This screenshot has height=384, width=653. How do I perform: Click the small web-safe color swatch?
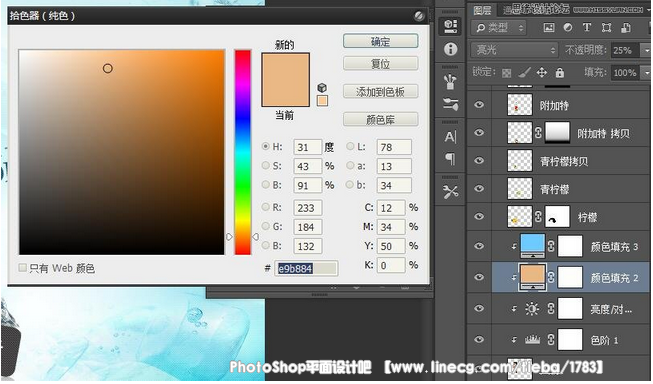(x=322, y=100)
